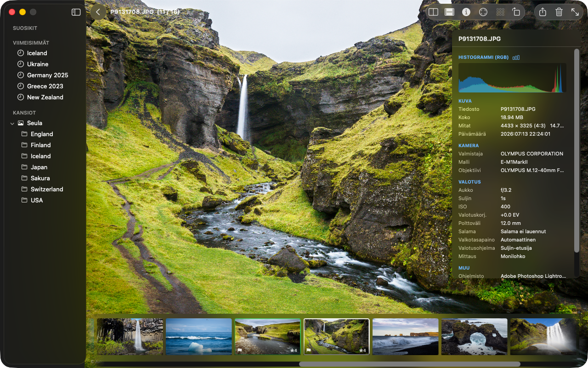Click the OLYMPUS CORPORATION manufacturer value

pyautogui.click(x=532, y=154)
